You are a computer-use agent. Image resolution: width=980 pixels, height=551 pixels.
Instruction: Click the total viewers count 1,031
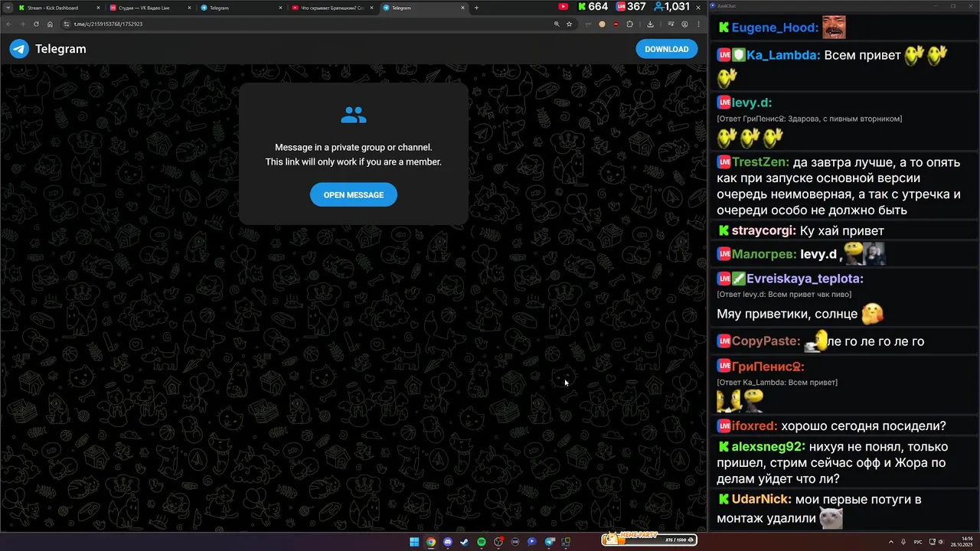point(678,7)
